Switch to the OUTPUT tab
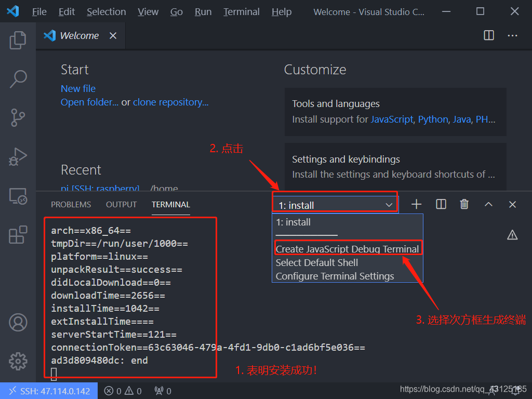 [121, 205]
